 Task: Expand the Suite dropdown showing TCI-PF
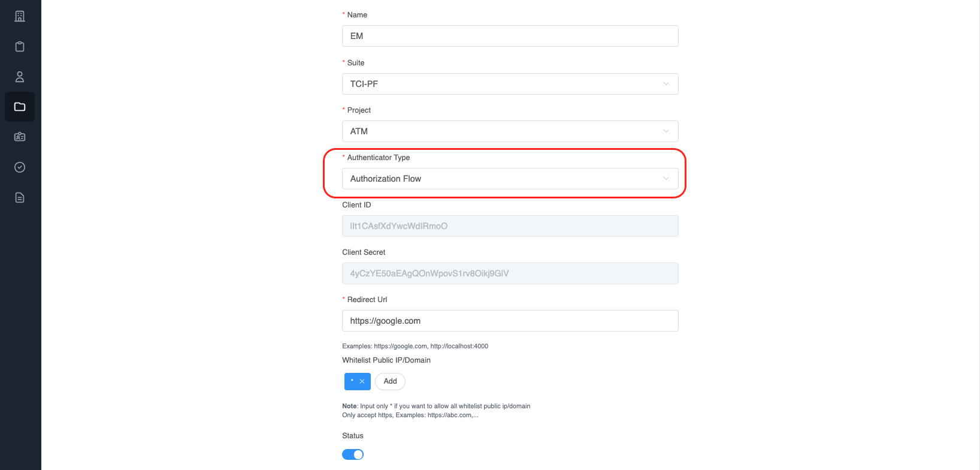pyautogui.click(x=509, y=84)
